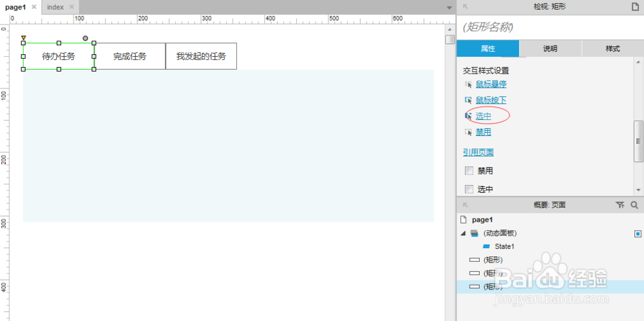
Task: Click the inspector panel scrollbar thumb
Action: 638,141
